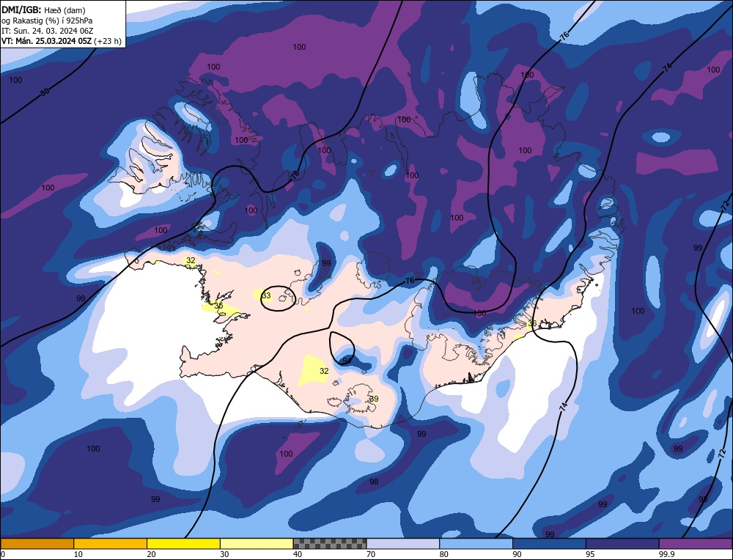
Task: Click the 'DMI/IGB: Hæð (dam)' title line
Action: [x=43, y=10]
